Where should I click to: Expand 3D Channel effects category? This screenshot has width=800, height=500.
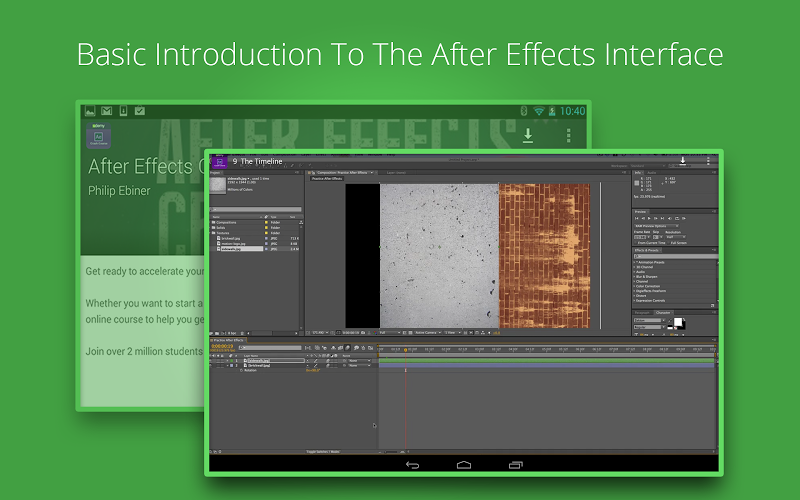tap(635, 267)
